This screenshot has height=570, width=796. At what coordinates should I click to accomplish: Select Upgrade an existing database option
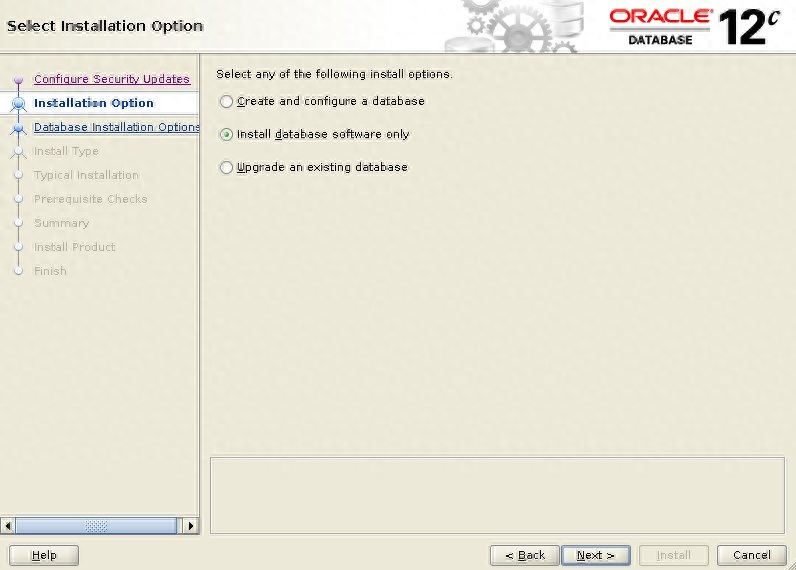pyautogui.click(x=226, y=168)
